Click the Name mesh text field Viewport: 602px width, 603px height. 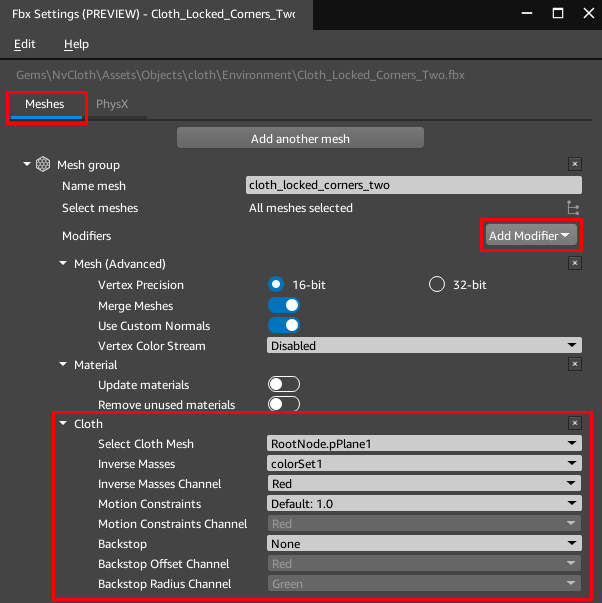413,185
